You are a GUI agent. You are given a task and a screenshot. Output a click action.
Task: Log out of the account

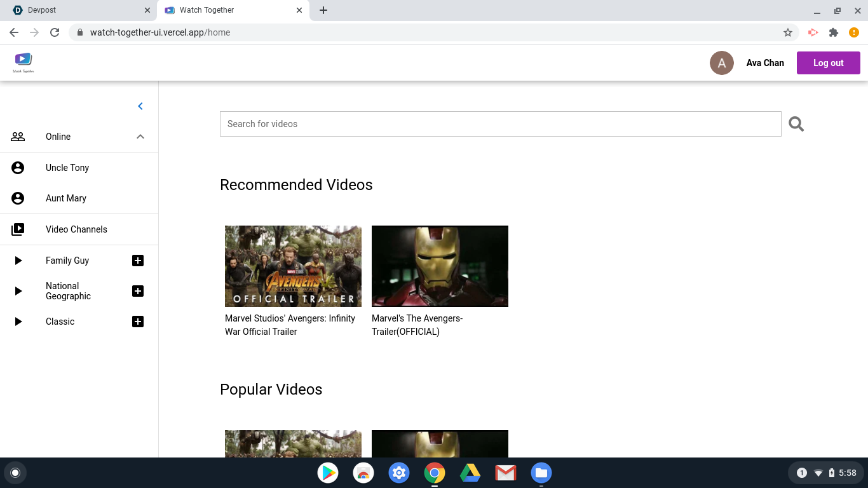pos(829,63)
